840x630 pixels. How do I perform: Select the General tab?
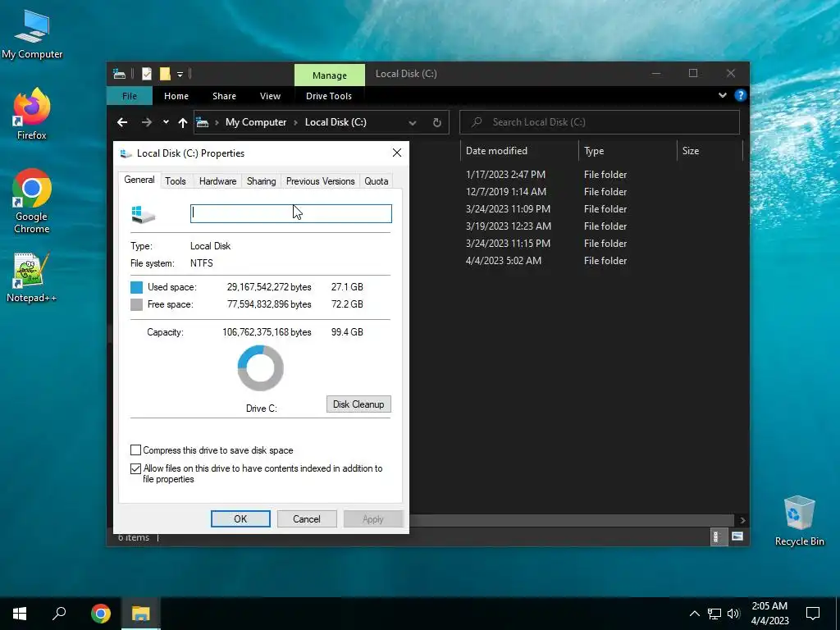point(139,180)
